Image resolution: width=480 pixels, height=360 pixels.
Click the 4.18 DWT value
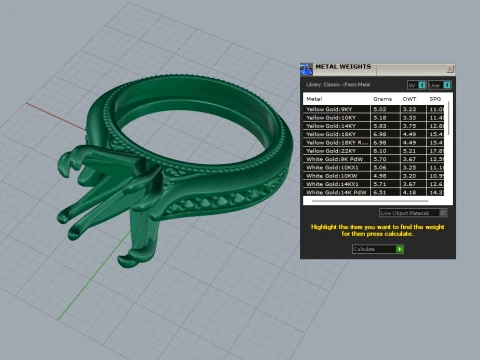pos(409,192)
